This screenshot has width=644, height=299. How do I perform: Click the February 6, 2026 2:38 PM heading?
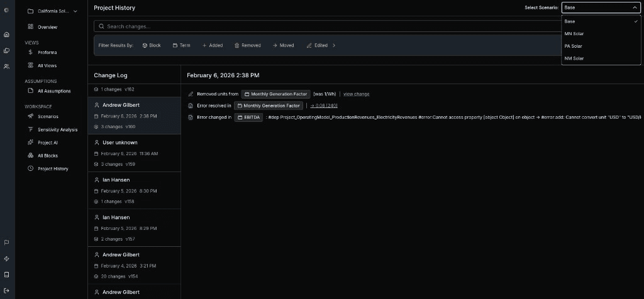(x=223, y=75)
